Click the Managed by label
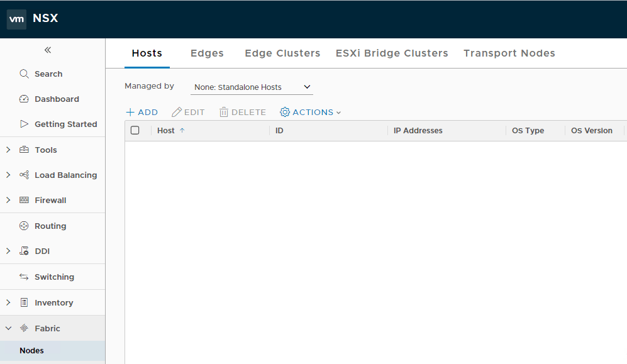This screenshot has height=364, width=627. point(149,86)
